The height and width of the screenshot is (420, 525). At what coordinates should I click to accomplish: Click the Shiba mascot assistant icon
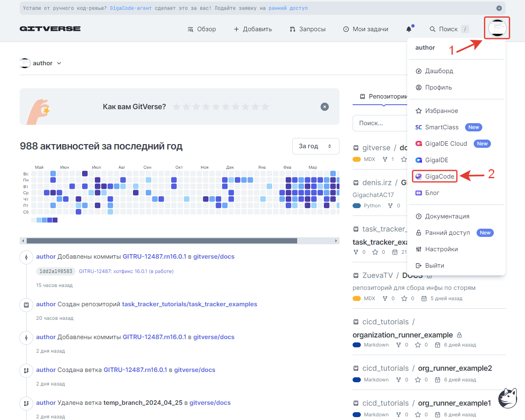click(x=507, y=398)
